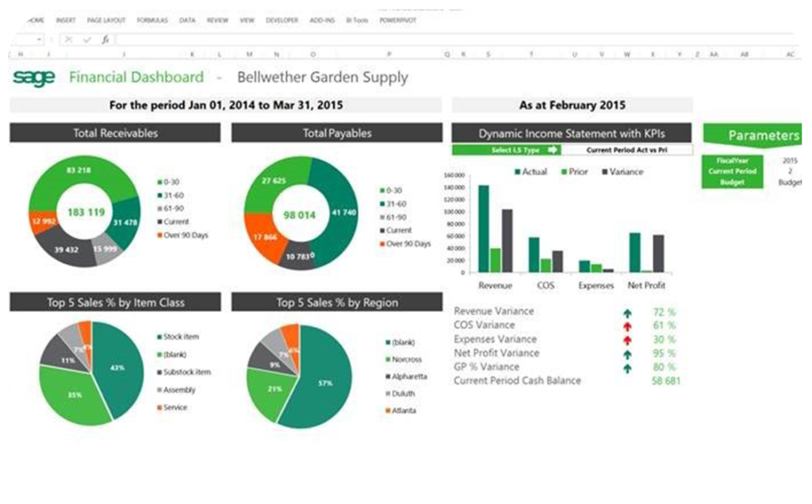Switch to the FORMULAS ribbon tab
Screen dimensions: 812x504
[152, 20]
